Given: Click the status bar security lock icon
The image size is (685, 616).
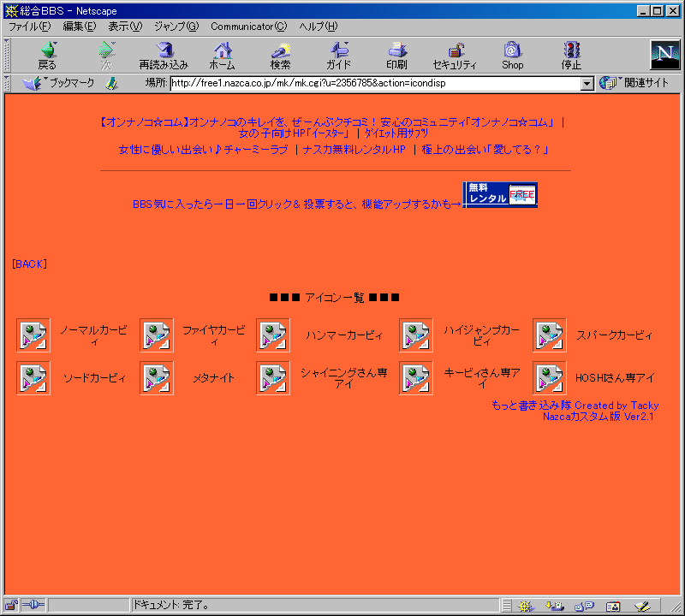Looking at the screenshot, I should tap(11, 605).
